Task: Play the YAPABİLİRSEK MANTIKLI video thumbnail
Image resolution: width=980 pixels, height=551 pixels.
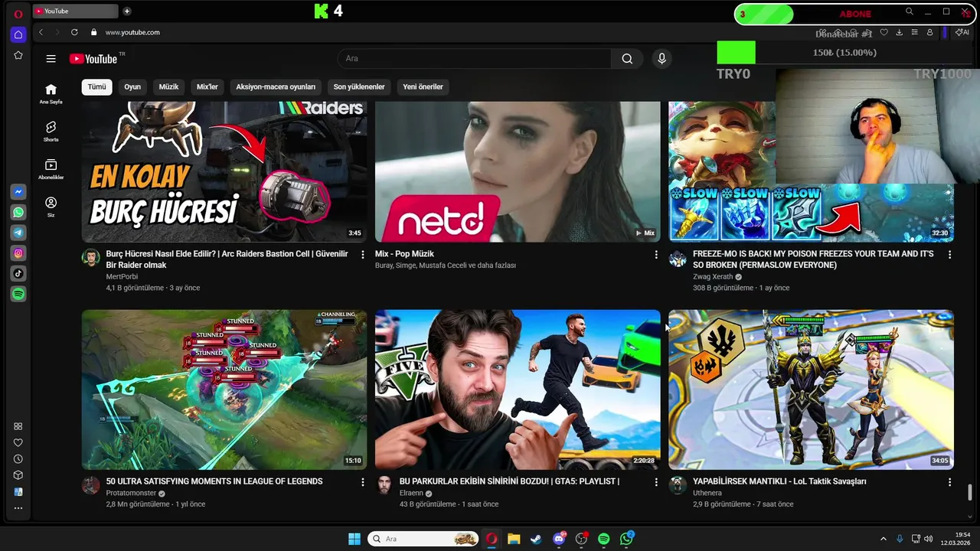Action: click(811, 390)
